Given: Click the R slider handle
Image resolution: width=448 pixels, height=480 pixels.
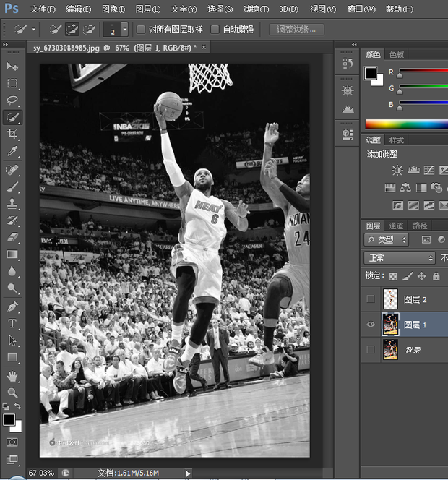Looking at the screenshot, I should coord(400,75).
